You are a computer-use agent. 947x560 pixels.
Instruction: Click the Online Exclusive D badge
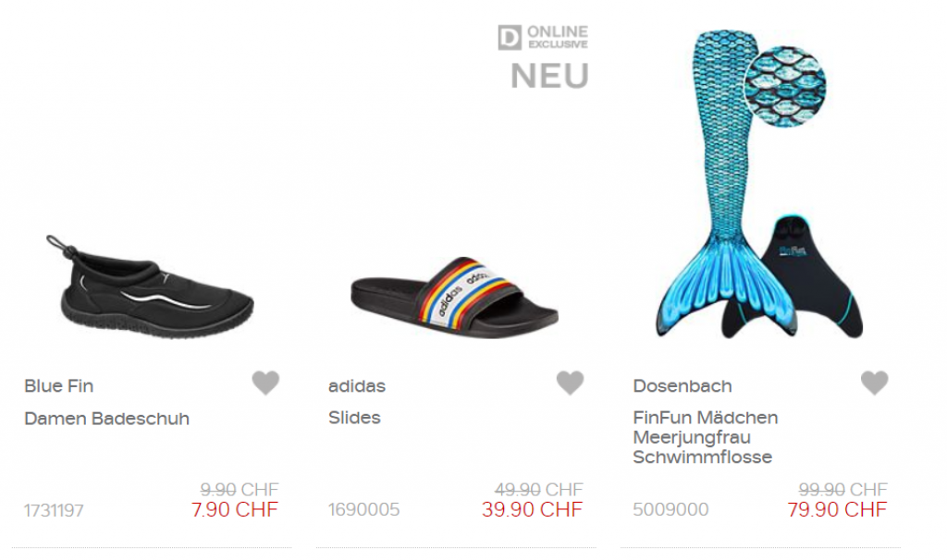(543, 37)
